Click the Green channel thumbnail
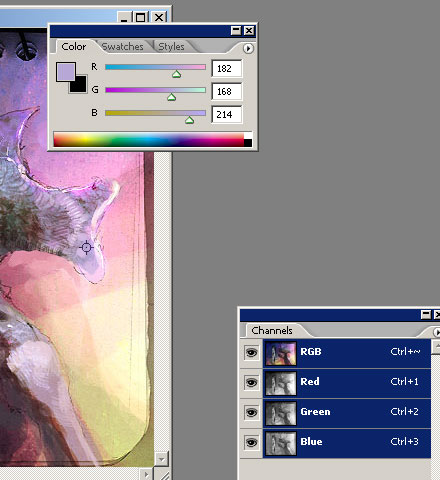 (x=281, y=413)
